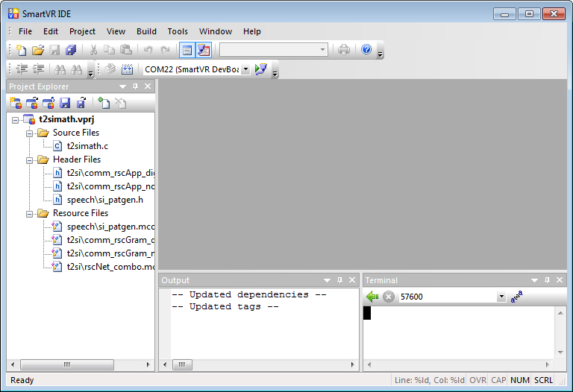Click the second binoculars Find icon
Image resolution: width=573 pixels, height=392 pixels.
76,69
